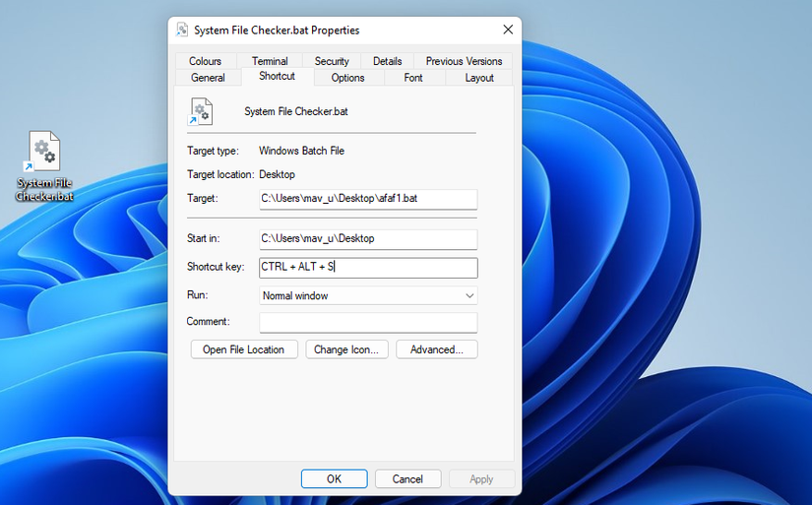This screenshot has width=812, height=505.
Task: Click the Start in field
Action: (x=368, y=239)
